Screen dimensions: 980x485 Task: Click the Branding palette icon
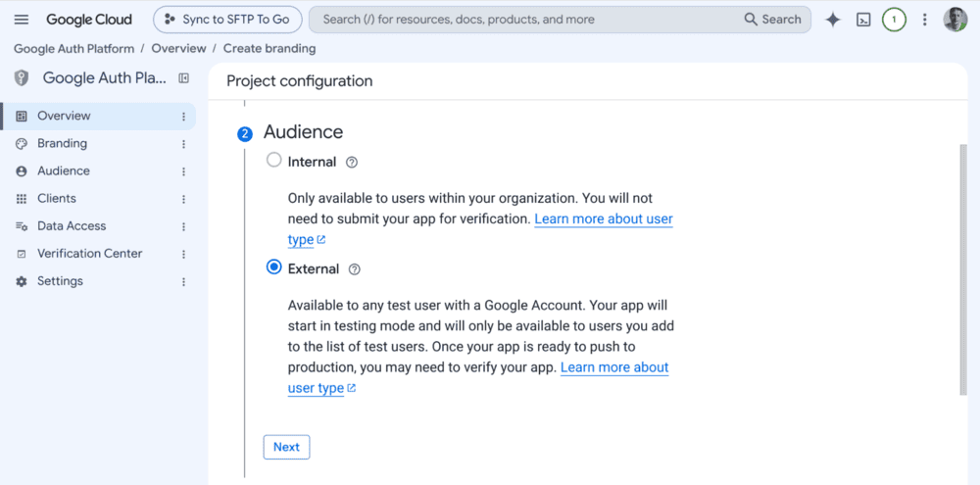coord(22,144)
